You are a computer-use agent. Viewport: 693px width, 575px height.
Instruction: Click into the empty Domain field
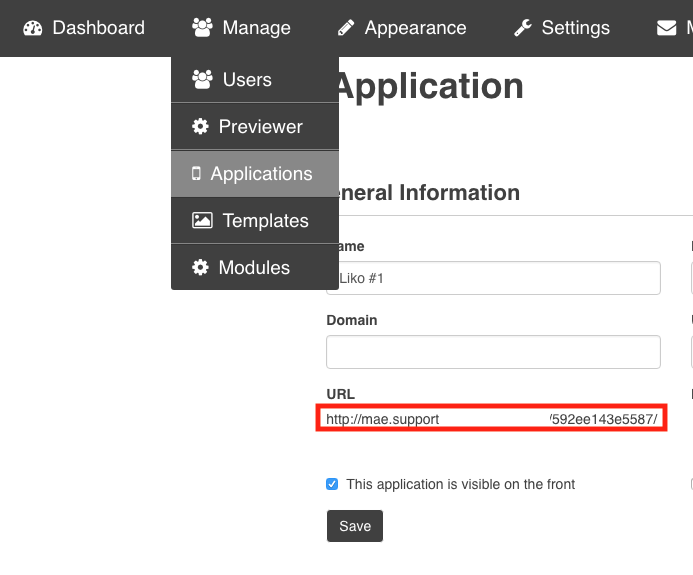[493, 352]
